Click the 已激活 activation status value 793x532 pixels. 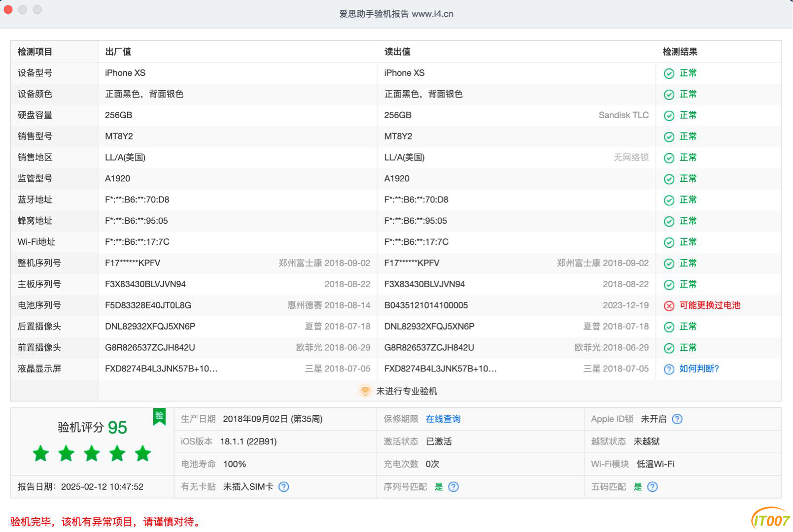click(x=439, y=442)
